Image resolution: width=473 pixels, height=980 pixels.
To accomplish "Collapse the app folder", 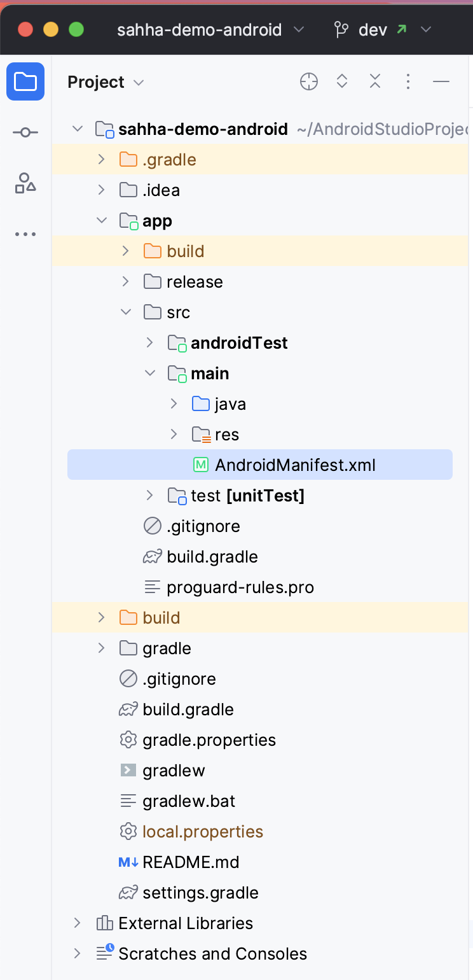I will click(x=102, y=220).
